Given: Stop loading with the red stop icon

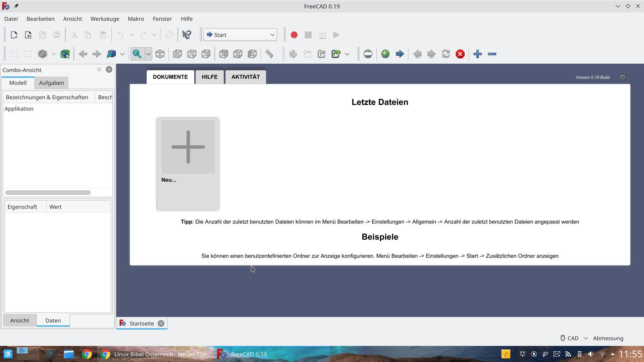Looking at the screenshot, I should (x=460, y=54).
